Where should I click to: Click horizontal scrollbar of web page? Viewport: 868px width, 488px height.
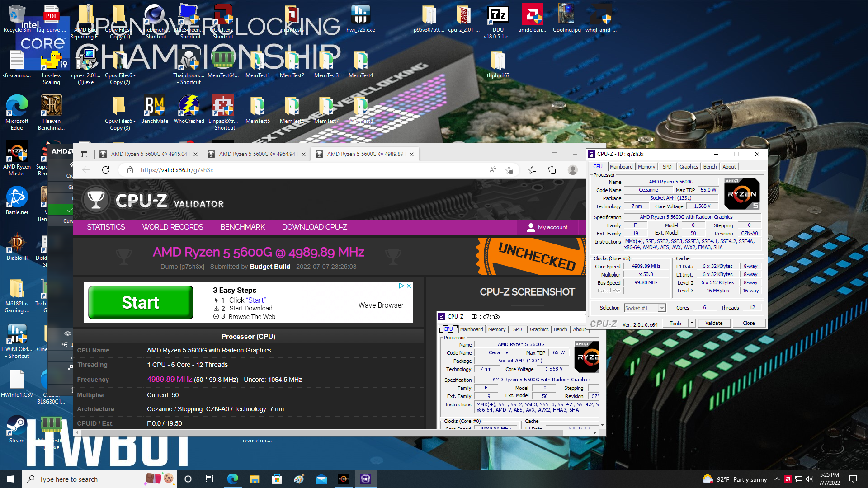[x=321, y=433]
